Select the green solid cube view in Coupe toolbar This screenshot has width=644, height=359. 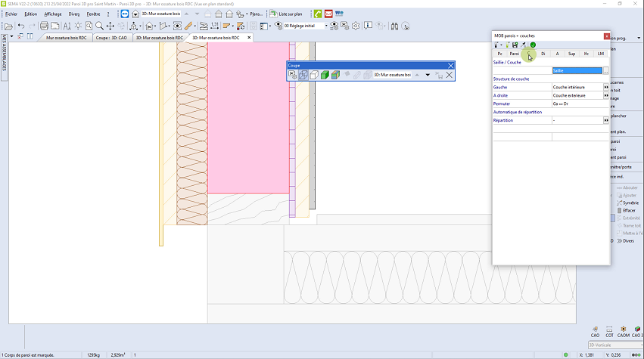325,75
